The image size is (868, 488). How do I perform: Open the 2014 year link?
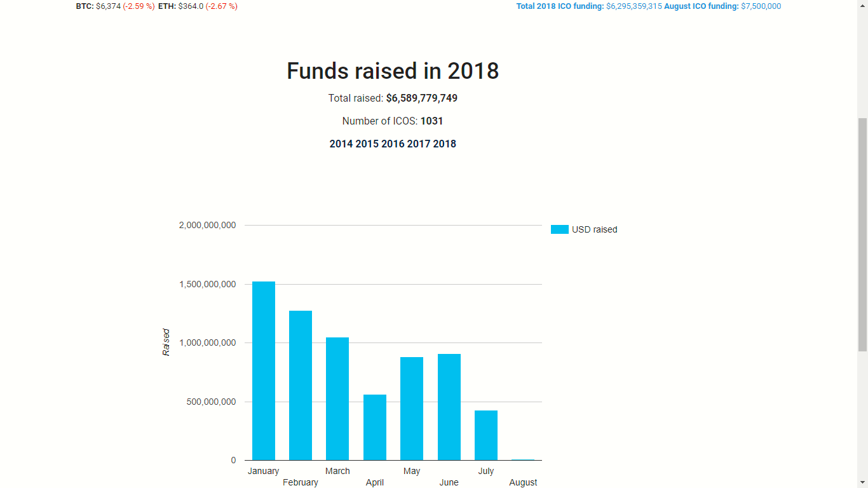point(341,144)
